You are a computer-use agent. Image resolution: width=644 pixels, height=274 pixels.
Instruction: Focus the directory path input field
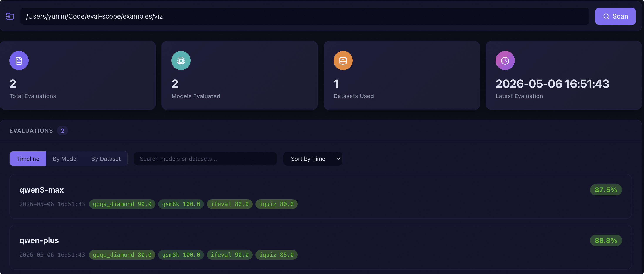(305, 16)
